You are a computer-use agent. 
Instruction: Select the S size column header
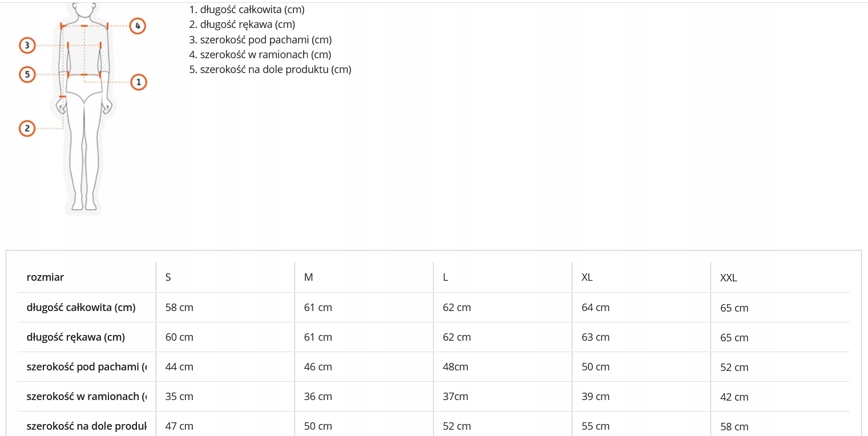point(168,277)
